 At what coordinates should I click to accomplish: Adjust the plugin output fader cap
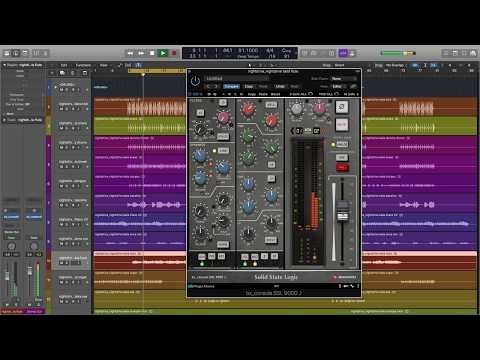pyautogui.click(x=342, y=212)
